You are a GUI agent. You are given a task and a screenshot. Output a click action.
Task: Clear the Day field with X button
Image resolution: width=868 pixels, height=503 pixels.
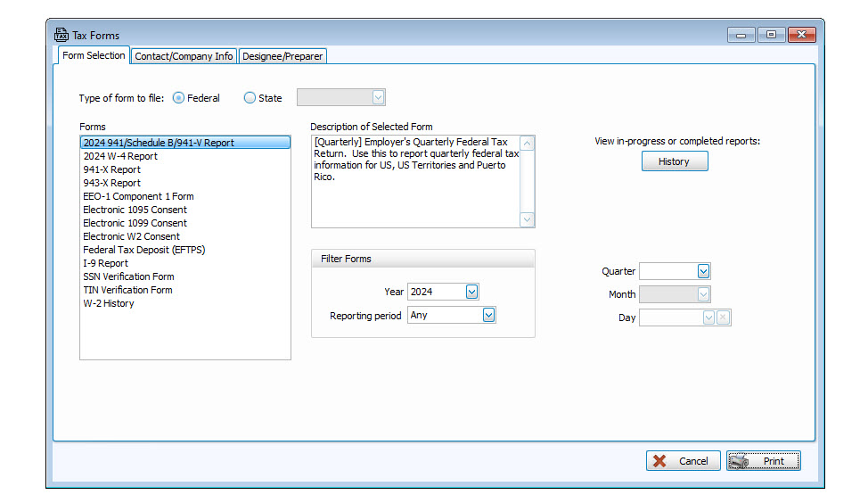723,317
